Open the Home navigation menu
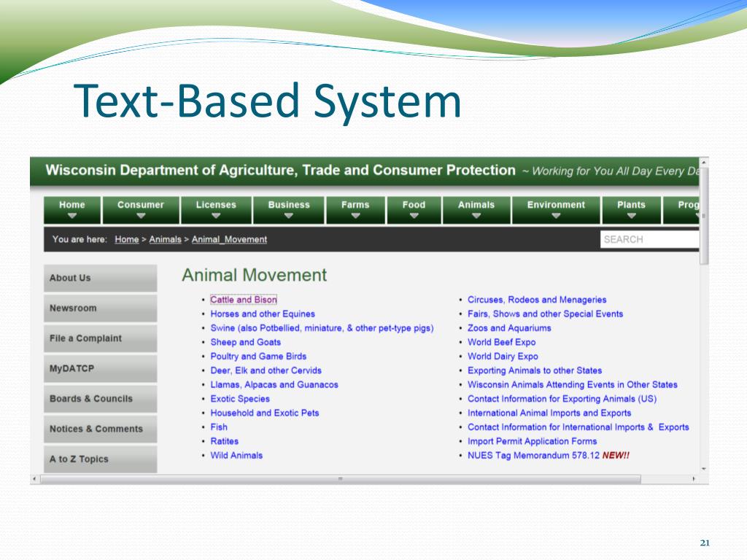Image resolution: width=747 pixels, height=560 pixels. [72, 210]
